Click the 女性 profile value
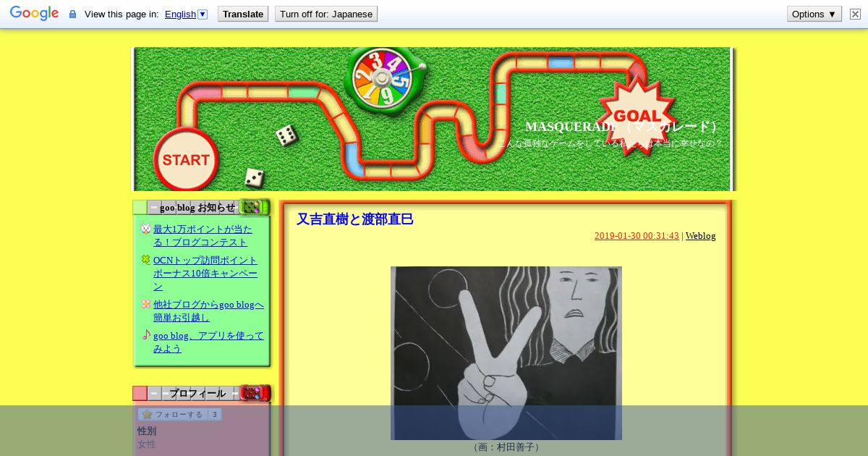868x456 pixels. (147, 444)
